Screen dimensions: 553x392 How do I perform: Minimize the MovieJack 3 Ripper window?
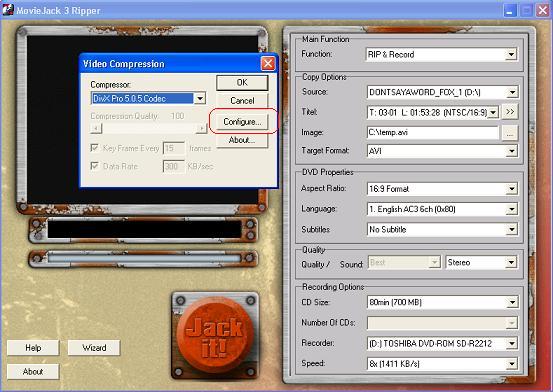tap(510, 10)
